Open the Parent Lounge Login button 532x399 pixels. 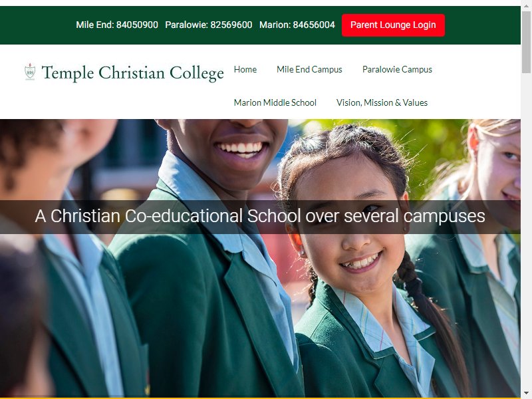click(393, 25)
